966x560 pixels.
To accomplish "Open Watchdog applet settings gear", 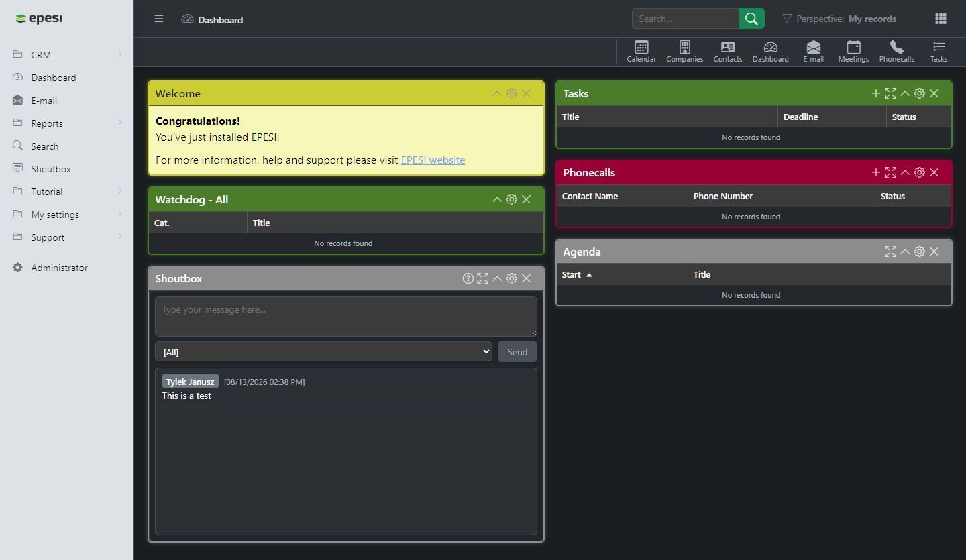I will click(x=511, y=199).
